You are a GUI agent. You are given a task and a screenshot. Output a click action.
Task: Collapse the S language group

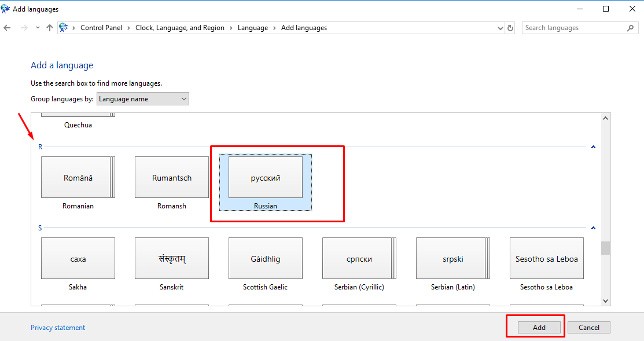tap(593, 228)
